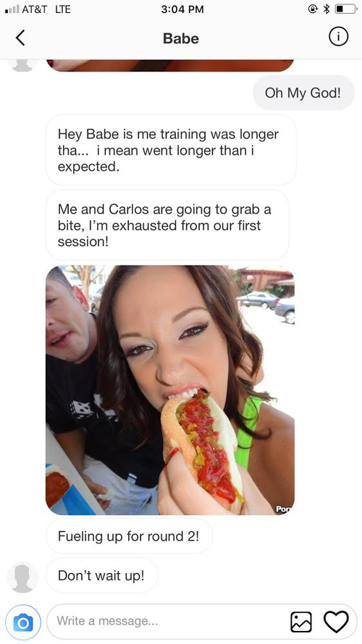Open the blue camera button

pos(23,622)
